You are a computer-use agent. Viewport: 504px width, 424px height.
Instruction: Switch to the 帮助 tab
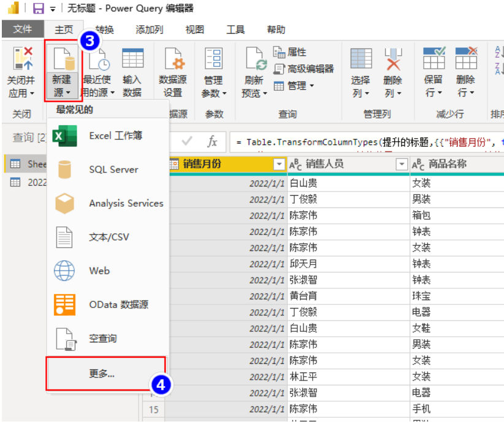click(x=276, y=29)
